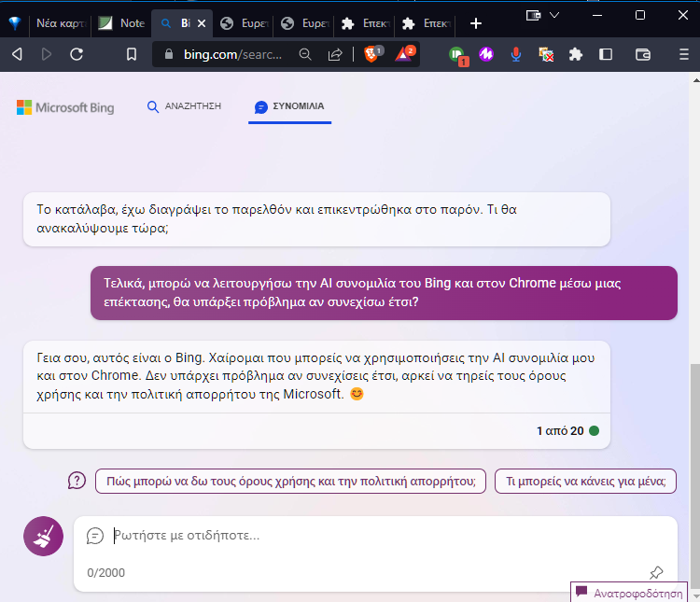Click the scrollbar up arrow
The image size is (700, 602).
point(695,80)
